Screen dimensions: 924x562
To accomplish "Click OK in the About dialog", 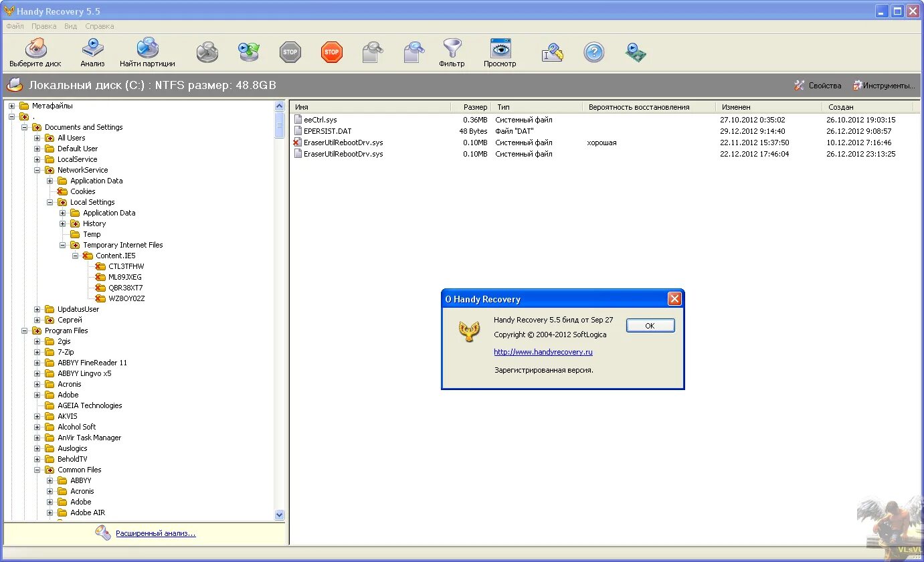I will tap(650, 326).
